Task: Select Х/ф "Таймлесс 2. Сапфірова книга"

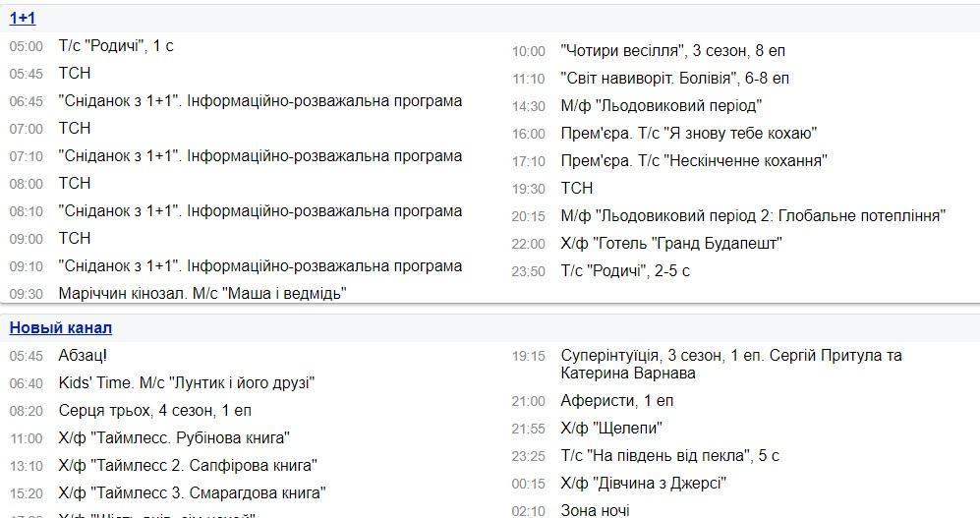Action: coord(188,466)
